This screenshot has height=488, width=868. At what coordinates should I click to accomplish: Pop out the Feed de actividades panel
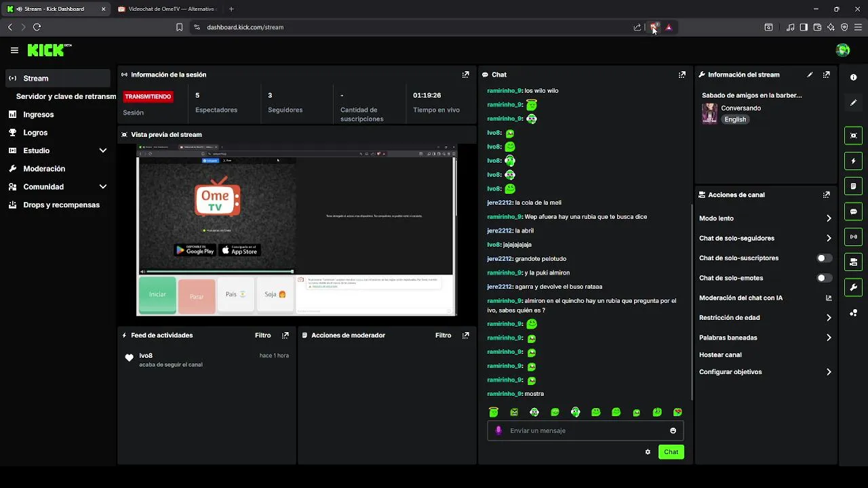pyautogui.click(x=285, y=335)
